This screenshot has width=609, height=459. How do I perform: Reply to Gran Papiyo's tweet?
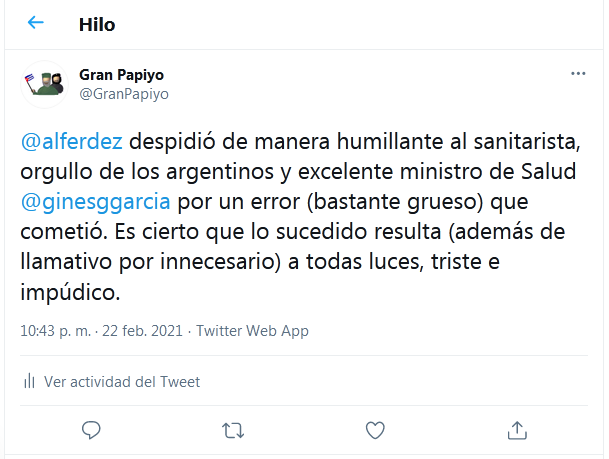pos(91,430)
